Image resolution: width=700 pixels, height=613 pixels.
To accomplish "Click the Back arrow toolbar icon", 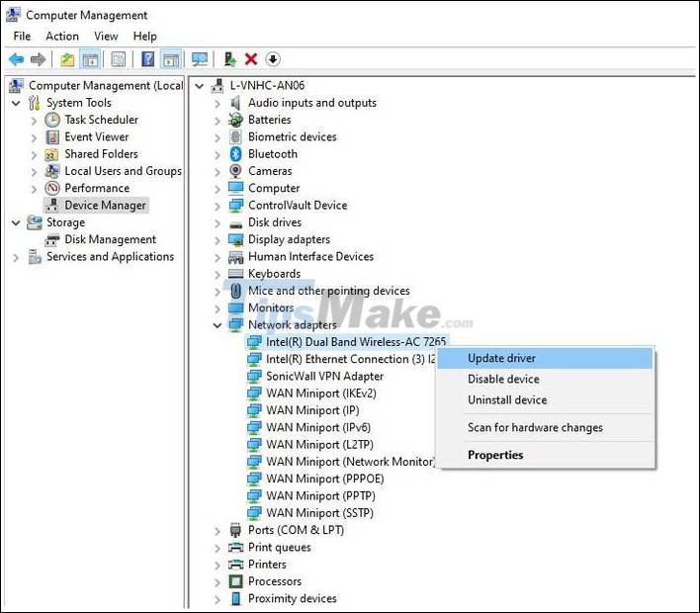I will (17, 59).
